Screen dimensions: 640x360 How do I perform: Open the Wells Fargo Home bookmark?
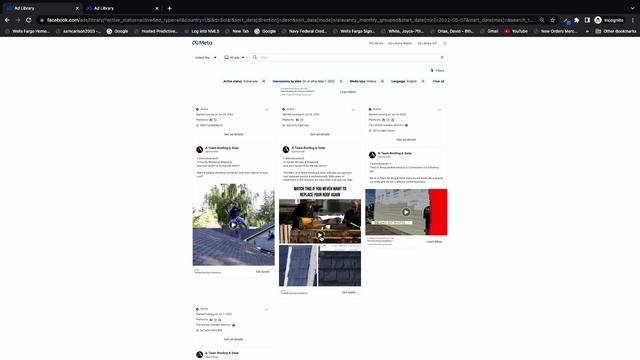click(x=27, y=31)
